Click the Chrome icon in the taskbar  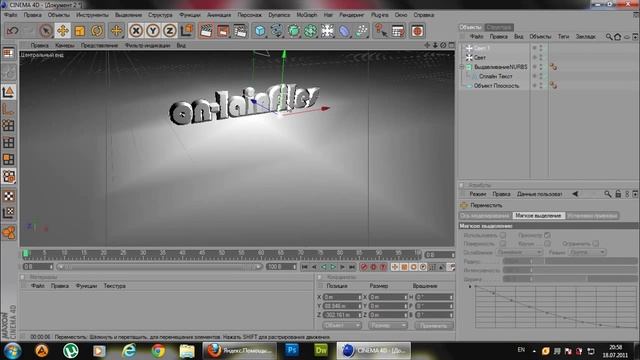(158, 350)
